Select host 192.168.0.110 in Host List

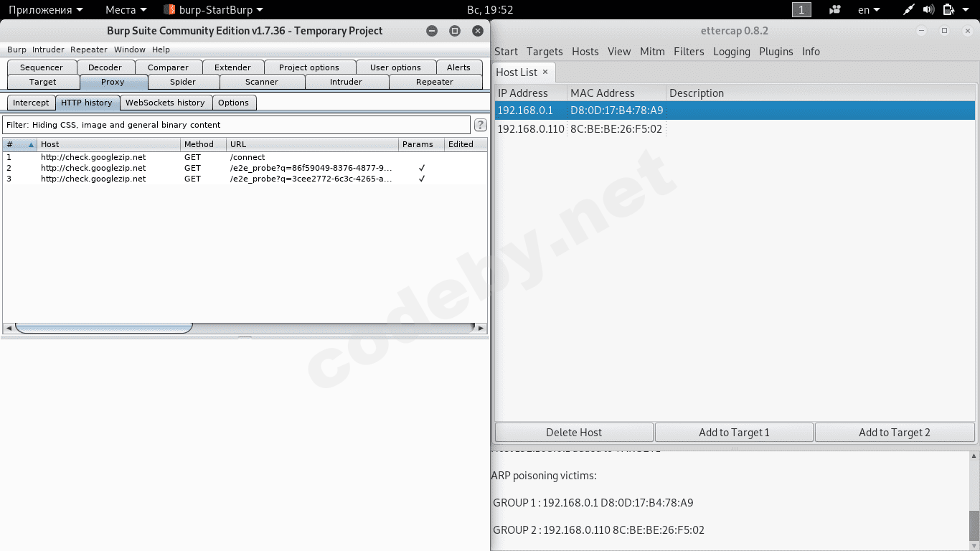click(x=735, y=129)
